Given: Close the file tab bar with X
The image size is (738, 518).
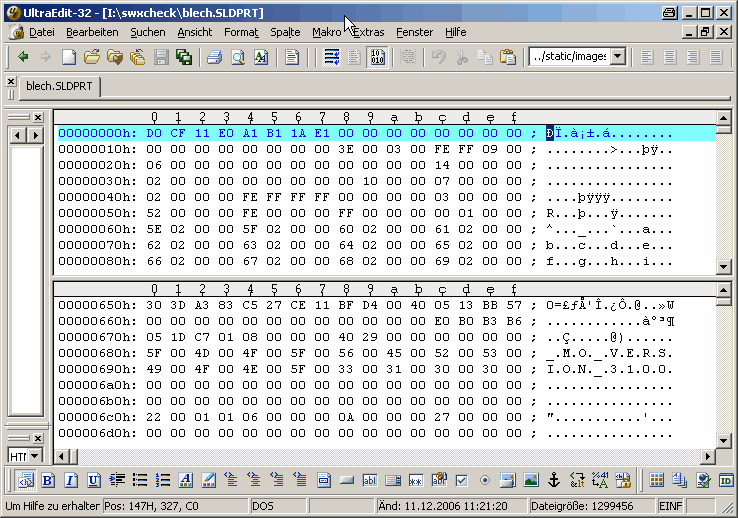Looking at the screenshot, I should (x=11, y=82).
